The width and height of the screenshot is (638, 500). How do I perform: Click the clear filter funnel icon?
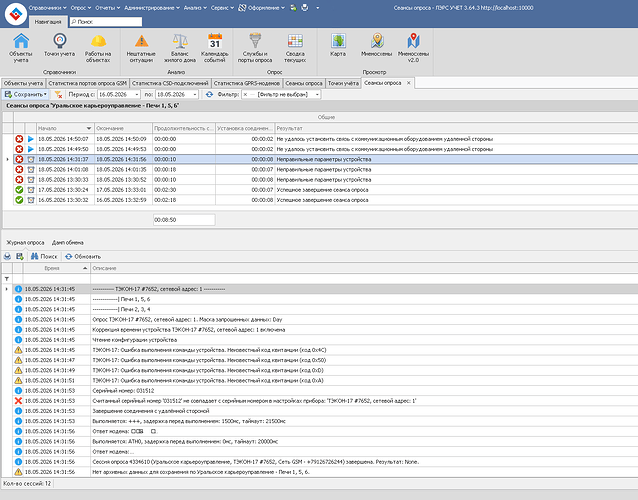click(58, 94)
